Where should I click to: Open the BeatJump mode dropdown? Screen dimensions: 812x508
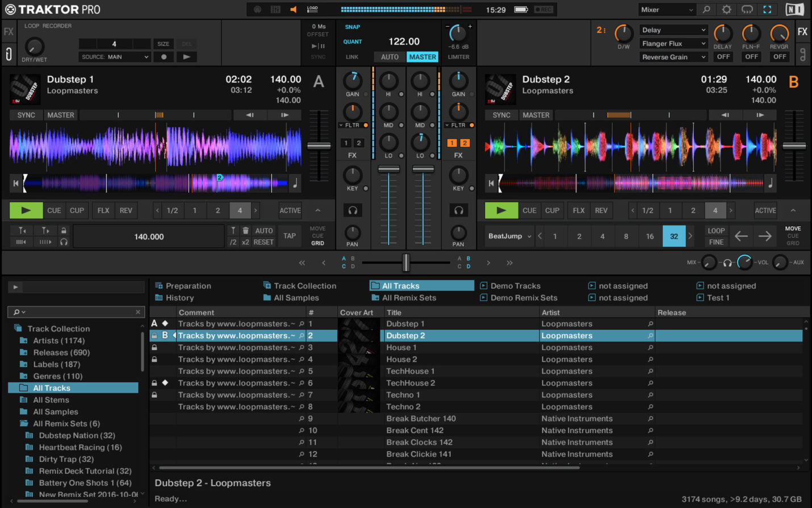point(509,236)
